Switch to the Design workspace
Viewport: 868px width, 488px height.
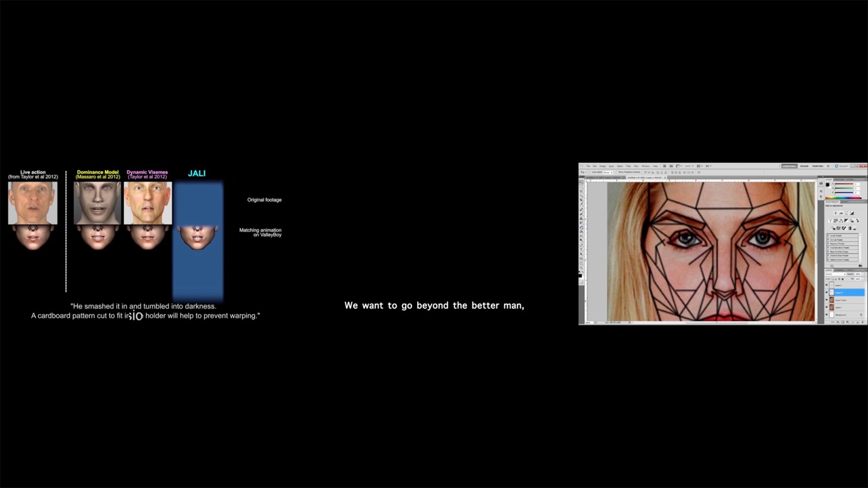click(x=804, y=166)
